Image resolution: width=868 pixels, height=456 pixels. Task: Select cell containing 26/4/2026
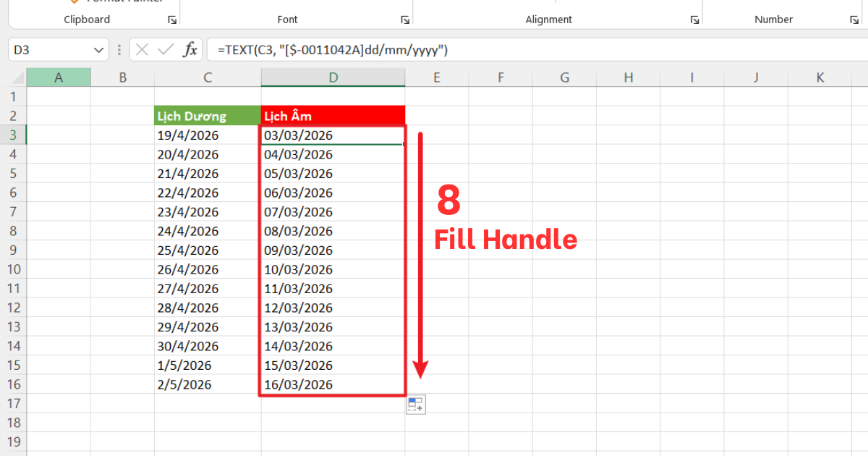coord(208,269)
